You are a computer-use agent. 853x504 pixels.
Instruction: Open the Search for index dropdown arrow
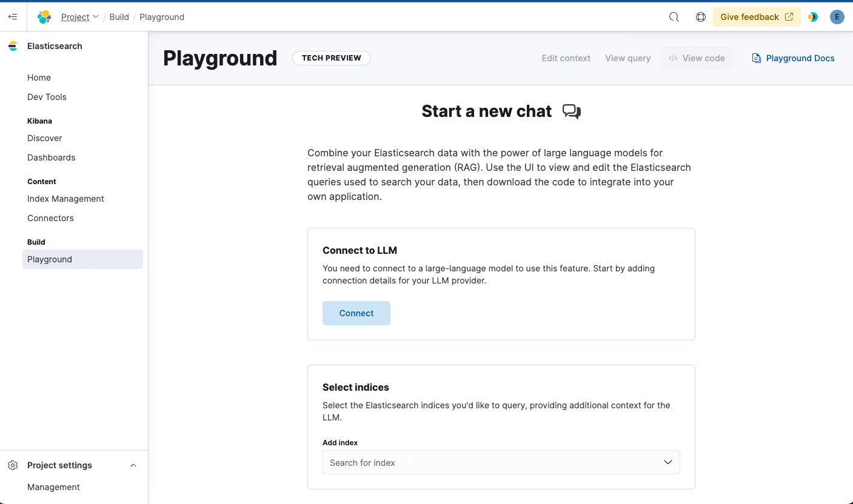(667, 462)
